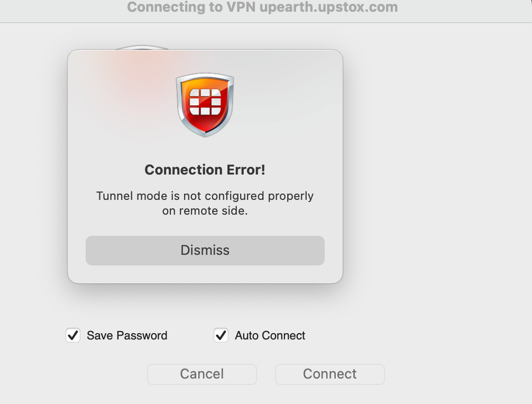
Task: Click the "Connection Error!" heading
Action: 205,170
